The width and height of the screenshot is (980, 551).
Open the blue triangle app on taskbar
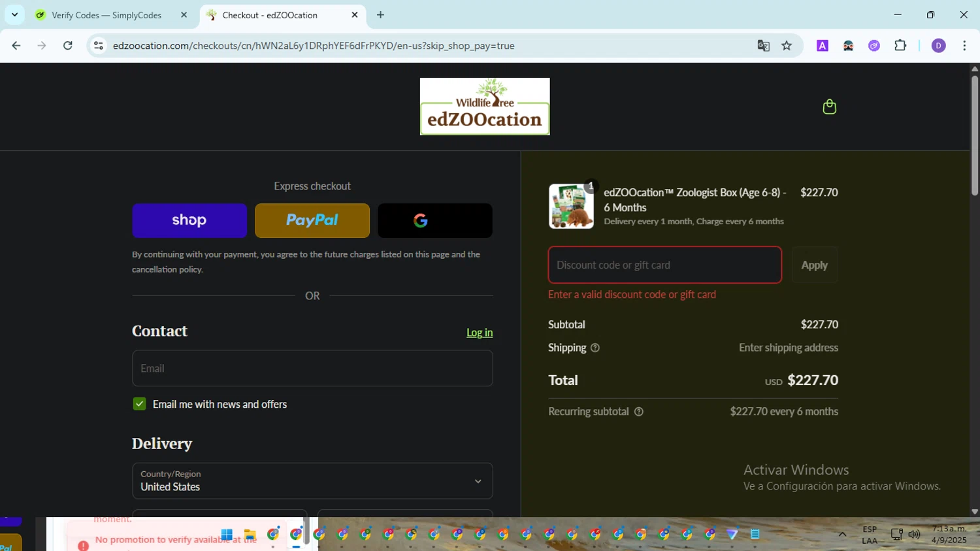[x=732, y=535]
